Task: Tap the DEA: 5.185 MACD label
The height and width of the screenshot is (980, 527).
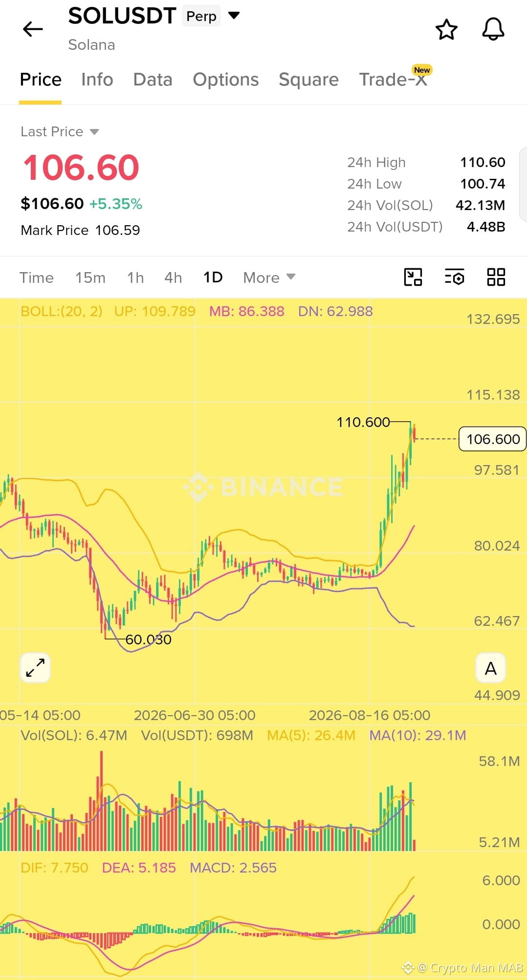Action: coord(139,868)
